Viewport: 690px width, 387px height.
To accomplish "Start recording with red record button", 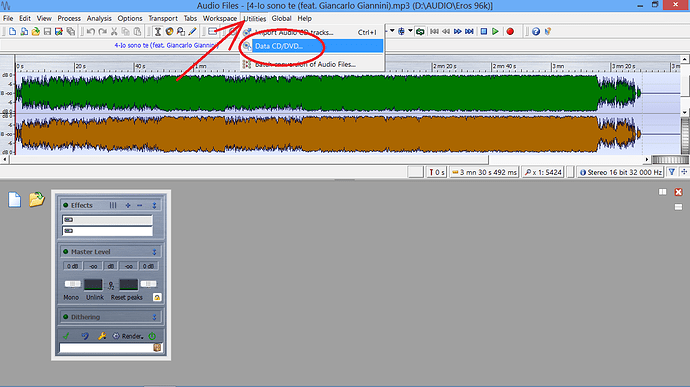I will [x=510, y=32].
